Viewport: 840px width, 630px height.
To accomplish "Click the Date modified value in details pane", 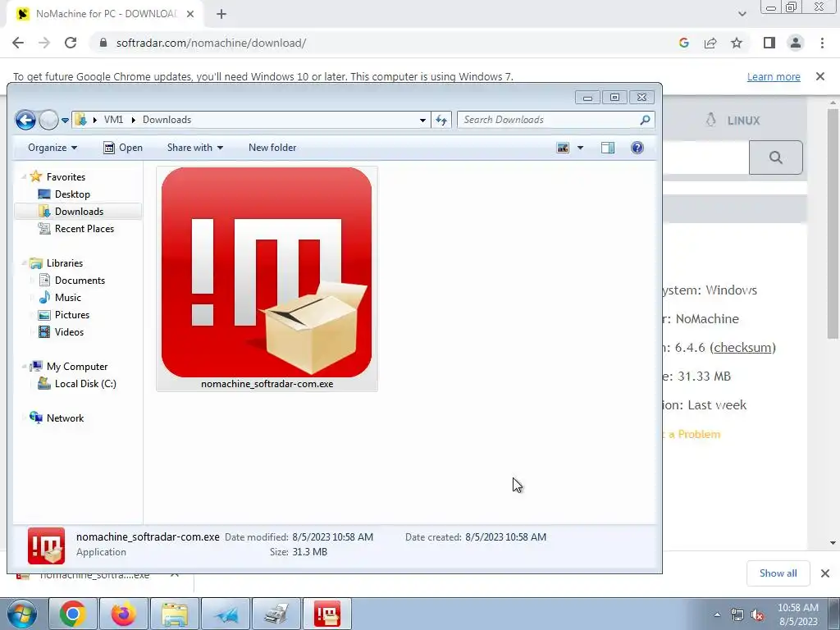I will click(332, 536).
